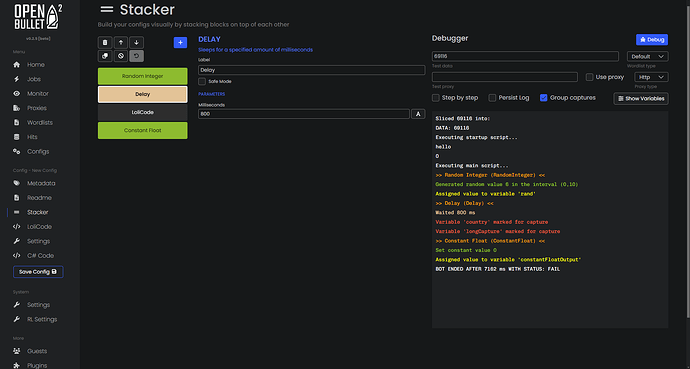Toggle the hamburger menu beside Stacker title
Viewport: 690px width, 369px height.
tap(106, 10)
